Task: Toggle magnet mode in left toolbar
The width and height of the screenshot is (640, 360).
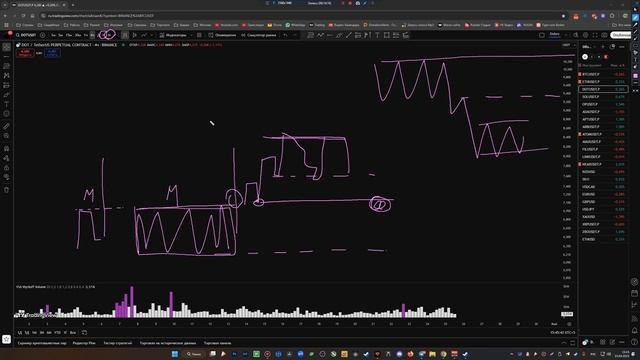Action: click(x=7, y=149)
